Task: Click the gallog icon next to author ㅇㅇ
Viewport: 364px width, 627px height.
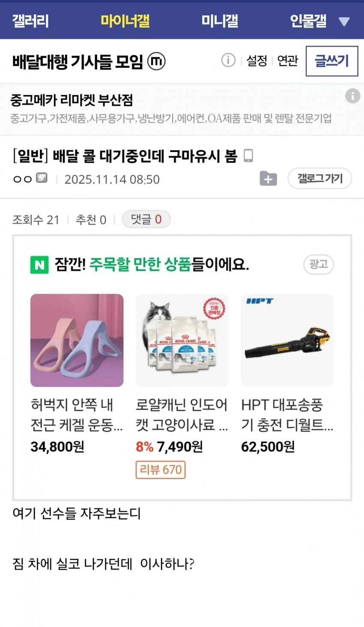Action: coord(41,178)
